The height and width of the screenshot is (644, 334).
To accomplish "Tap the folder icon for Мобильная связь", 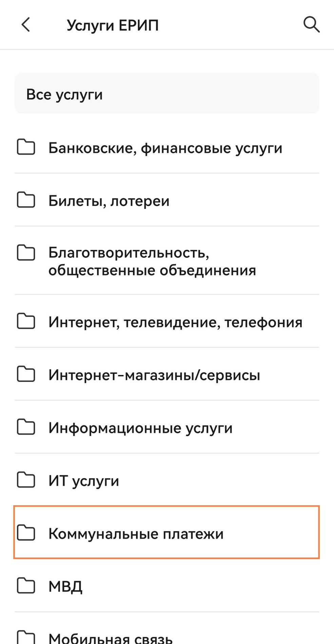I will click(26, 638).
